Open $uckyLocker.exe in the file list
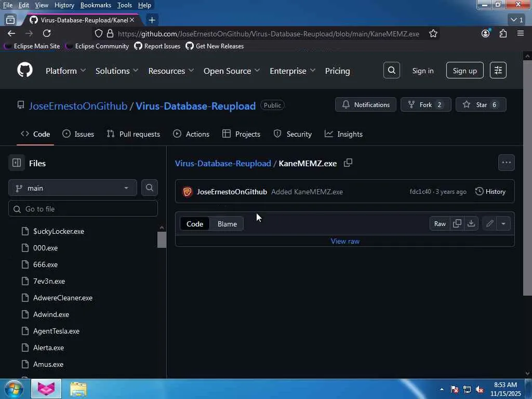Viewport: 532px width, 399px height. (59, 231)
